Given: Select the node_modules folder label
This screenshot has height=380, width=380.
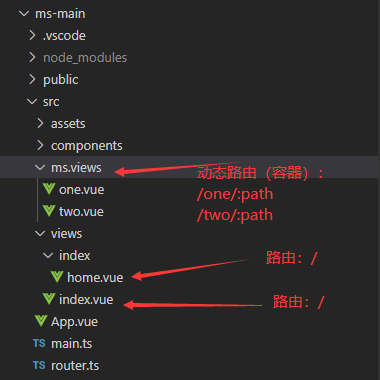Looking at the screenshot, I should (85, 58).
